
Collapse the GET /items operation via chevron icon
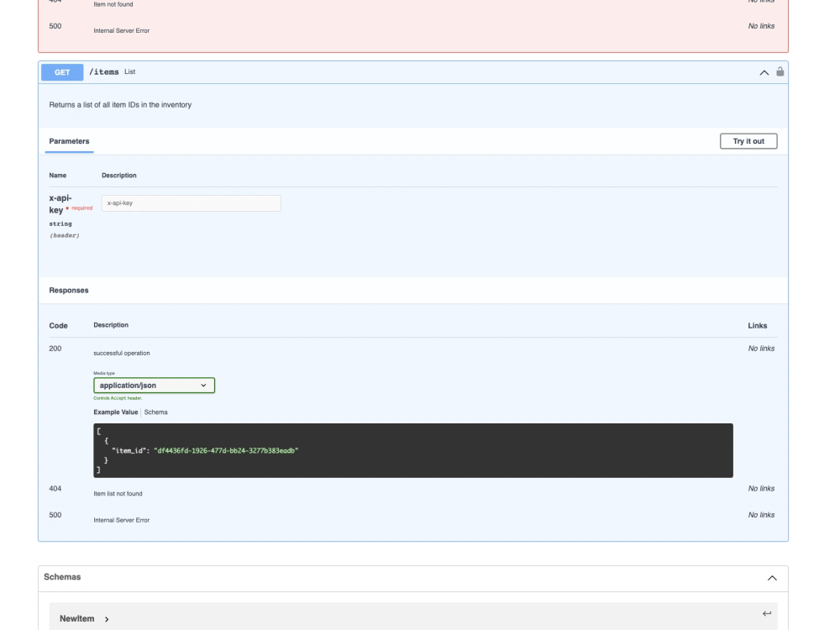763,72
